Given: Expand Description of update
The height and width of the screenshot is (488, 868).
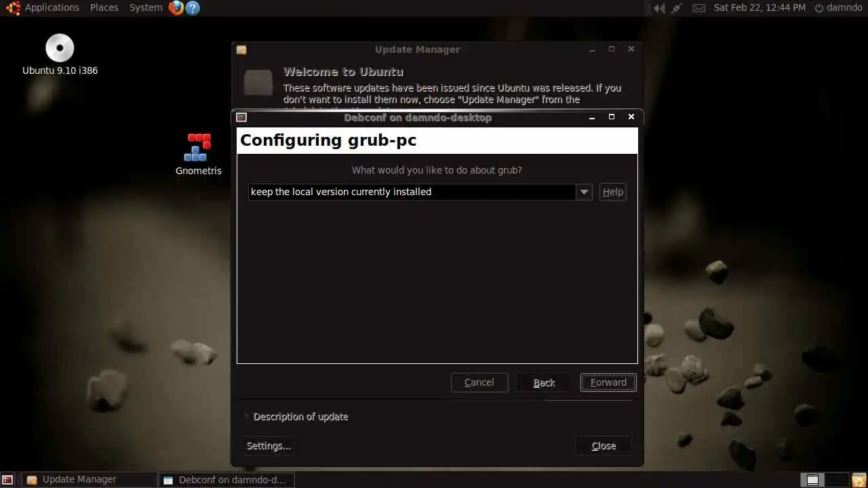Looking at the screenshot, I should coord(296,417).
